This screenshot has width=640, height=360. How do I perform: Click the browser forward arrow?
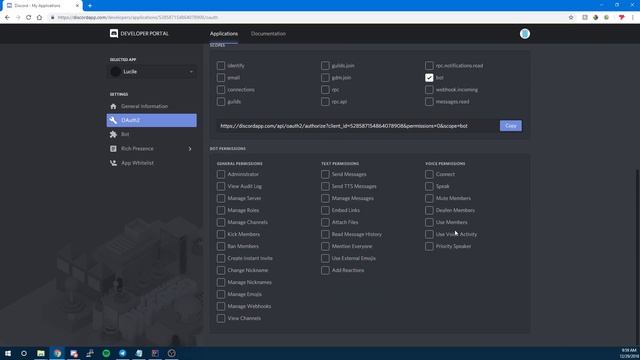click(18, 18)
